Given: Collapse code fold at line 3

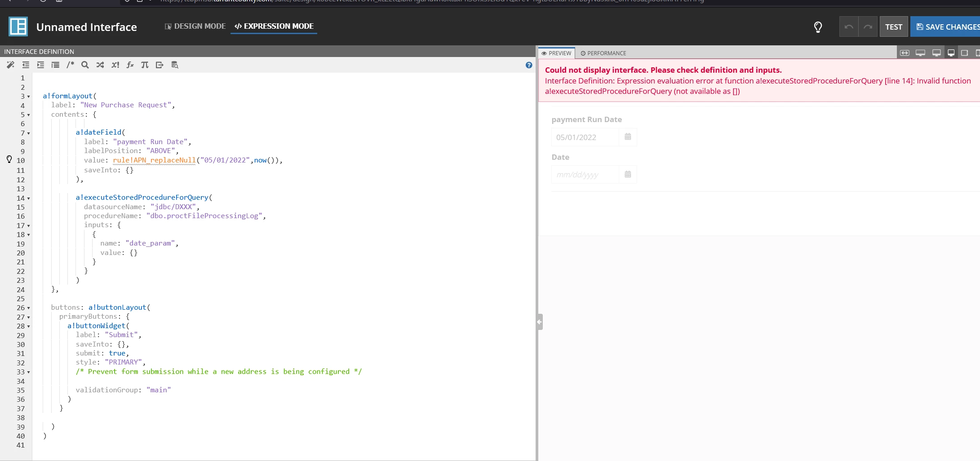Looking at the screenshot, I should pyautogui.click(x=29, y=97).
